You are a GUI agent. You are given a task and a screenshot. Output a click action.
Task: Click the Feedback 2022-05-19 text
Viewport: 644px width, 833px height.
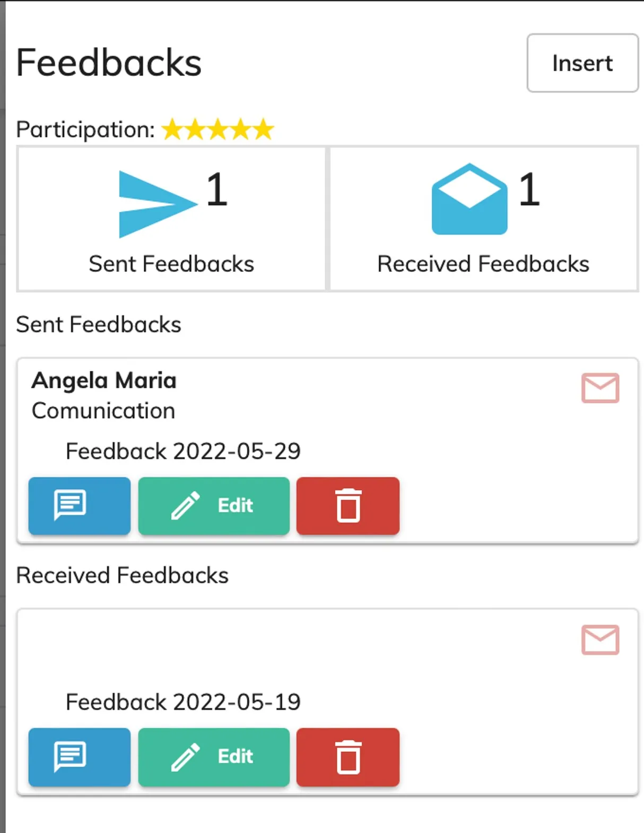point(183,702)
